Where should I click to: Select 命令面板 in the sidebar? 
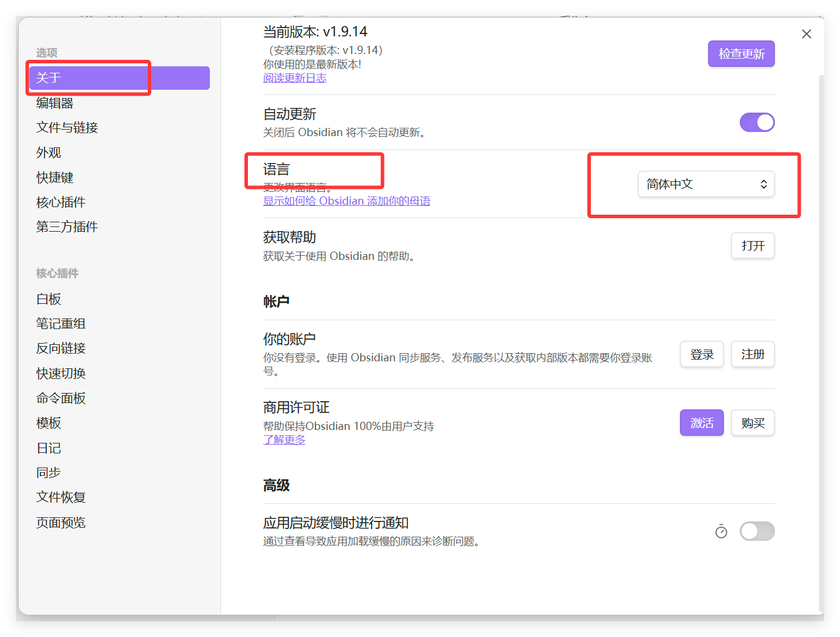(119, 398)
